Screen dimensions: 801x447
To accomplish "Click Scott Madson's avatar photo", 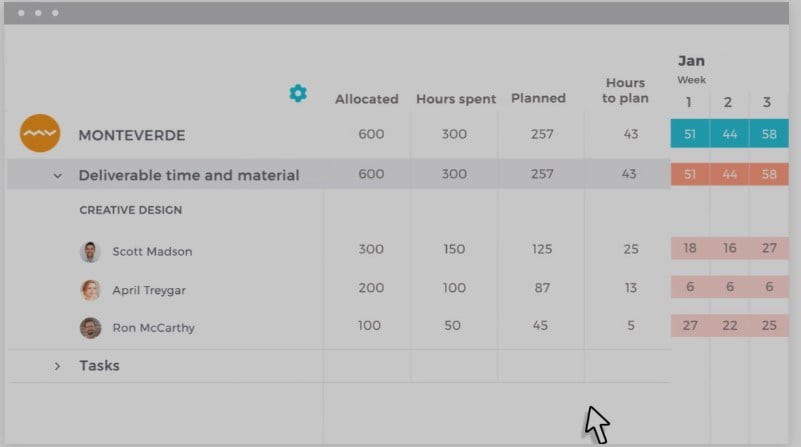I will tap(90, 251).
